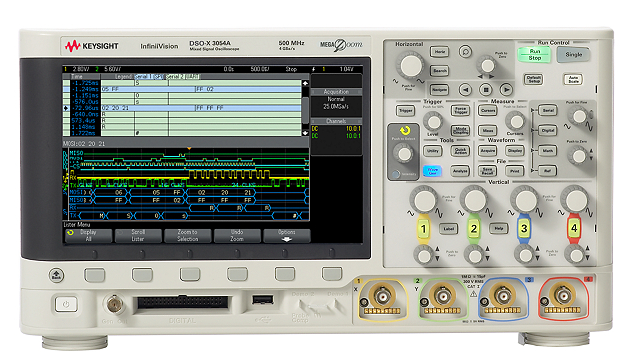Toggle the green Run/Stop button
The width and height of the screenshot is (636, 363).
click(535, 54)
